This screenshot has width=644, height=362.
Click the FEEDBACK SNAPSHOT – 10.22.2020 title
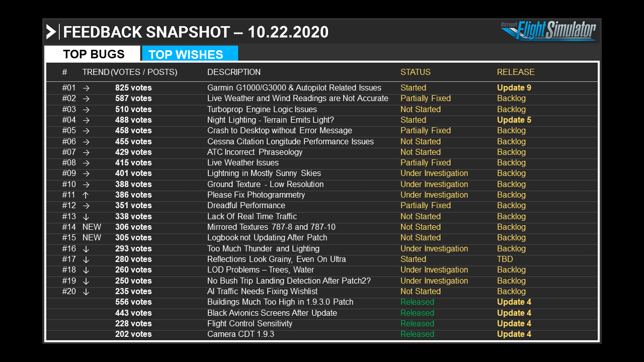(x=196, y=32)
